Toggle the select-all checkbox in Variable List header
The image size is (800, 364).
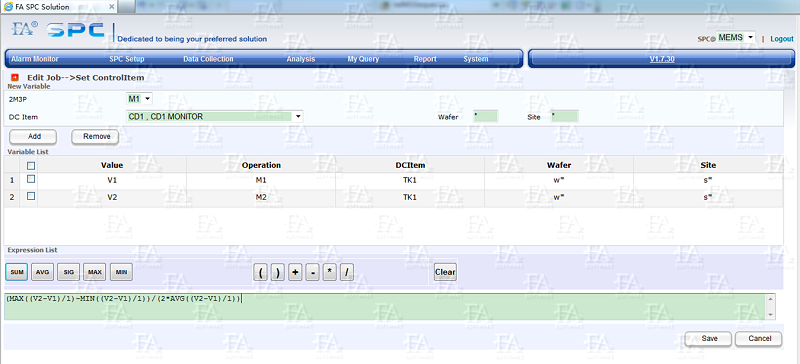[x=31, y=165]
